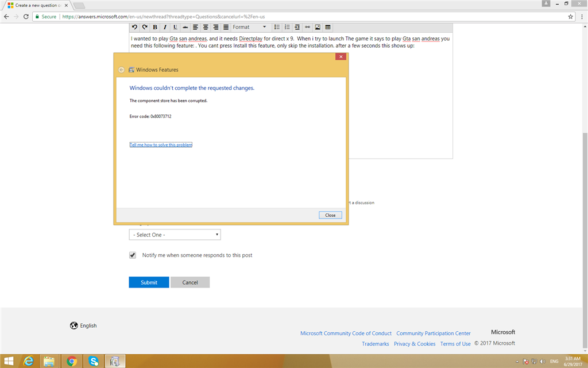The image size is (588, 368).
Task: Toggle italic formatting in the editor
Action: (165, 27)
